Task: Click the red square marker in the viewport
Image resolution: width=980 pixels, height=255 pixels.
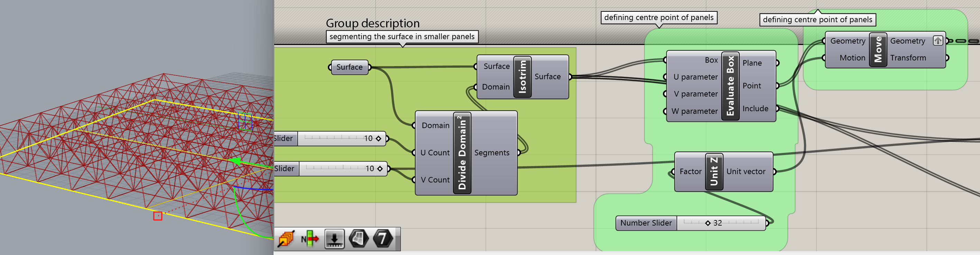Action: [157, 216]
